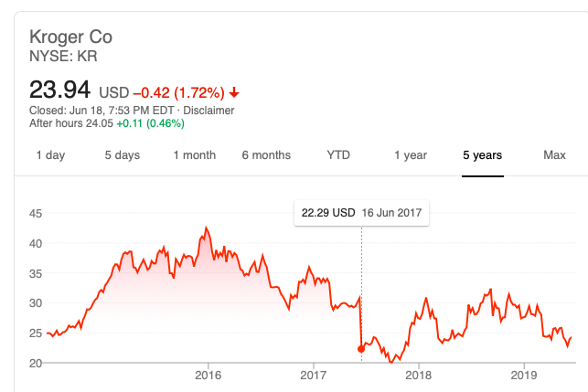Screen dimensions: 588x392
Task: Switch to the 1 day tab
Action: point(50,155)
